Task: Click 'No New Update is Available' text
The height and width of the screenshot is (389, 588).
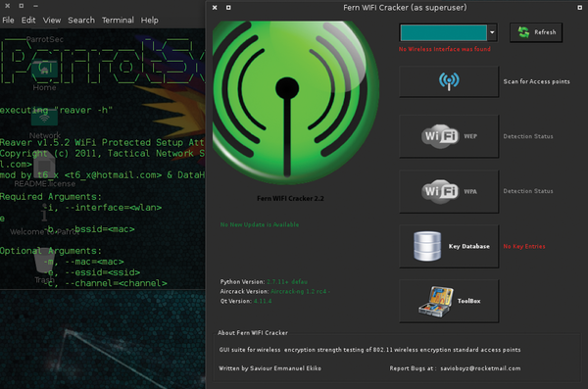Action: [x=260, y=224]
